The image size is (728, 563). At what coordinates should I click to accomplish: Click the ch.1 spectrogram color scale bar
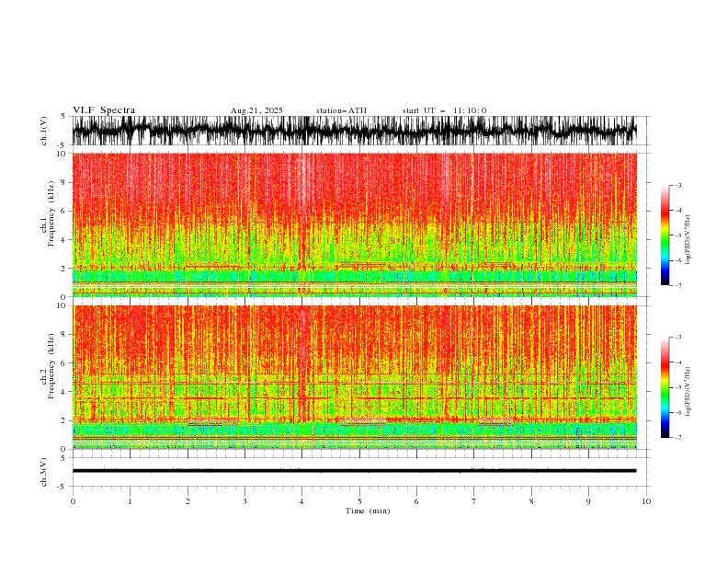pos(665,236)
